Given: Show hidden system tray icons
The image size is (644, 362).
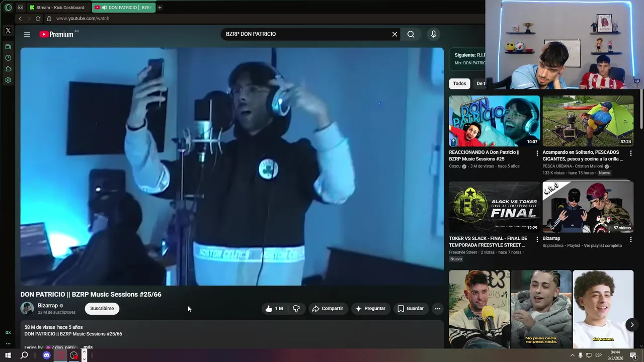Looking at the screenshot, I should (572, 355).
